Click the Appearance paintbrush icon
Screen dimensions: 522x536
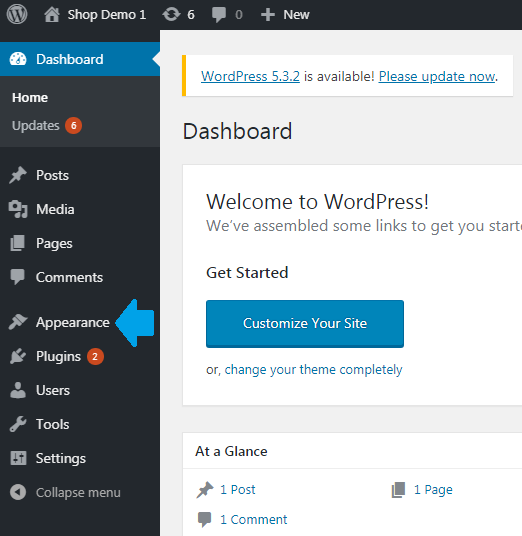[18, 322]
